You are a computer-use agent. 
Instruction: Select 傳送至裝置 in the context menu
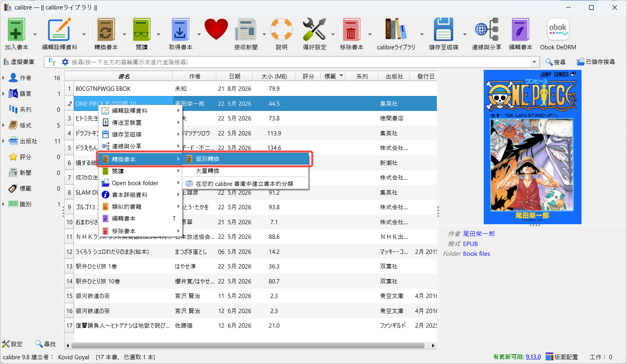(140, 123)
